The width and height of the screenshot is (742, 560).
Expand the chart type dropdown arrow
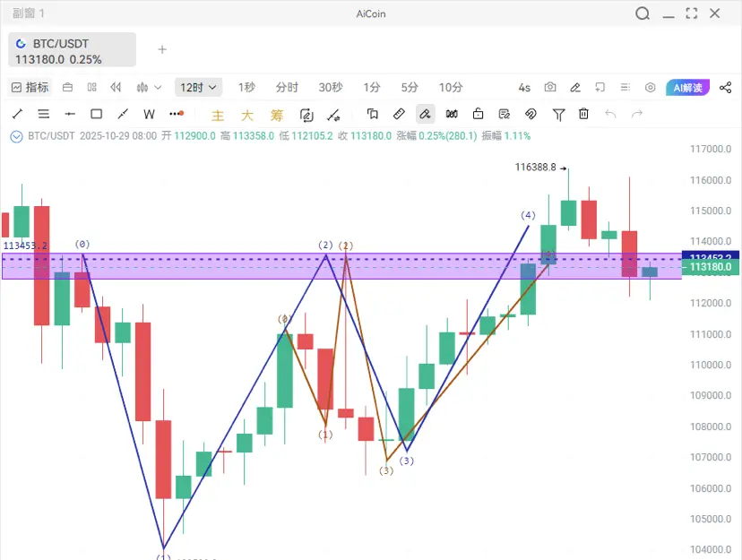(x=158, y=88)
